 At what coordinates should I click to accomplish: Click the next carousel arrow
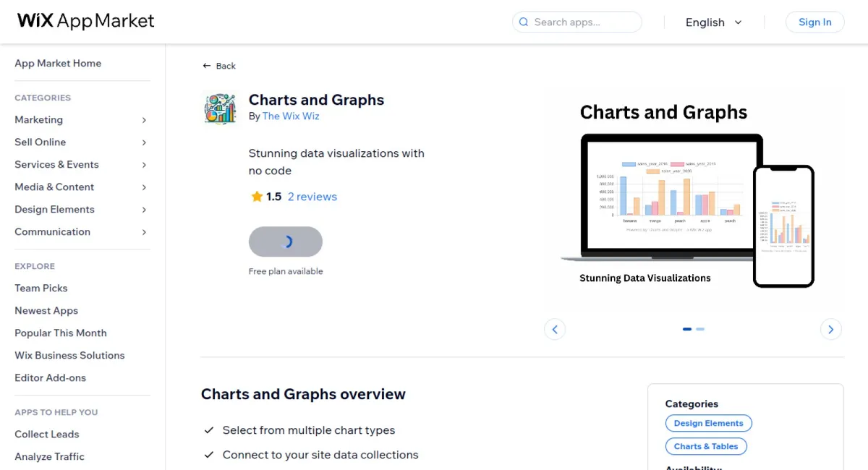click(830, 329)
